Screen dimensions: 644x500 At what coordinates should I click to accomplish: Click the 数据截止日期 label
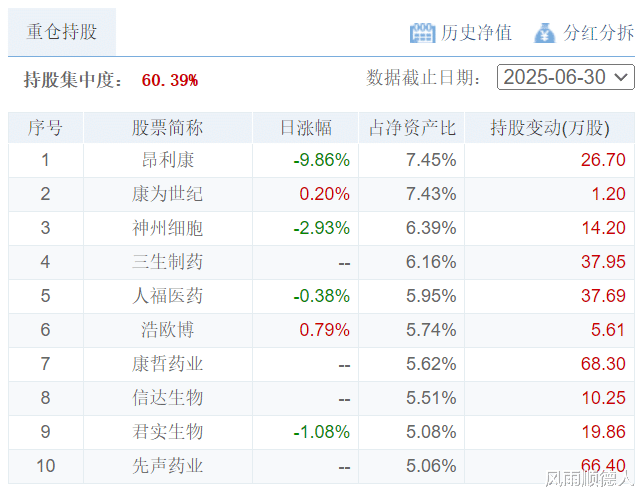pos(424,77)
